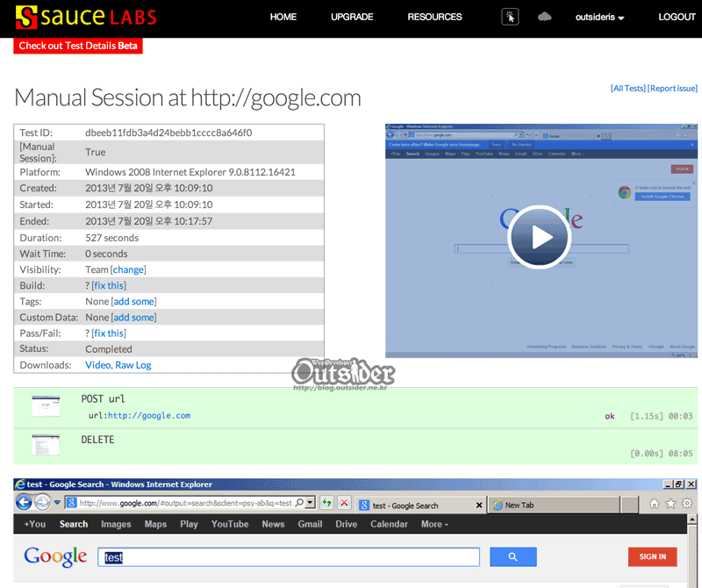Click the red SIGN IN button
The width and height of the screenshot is (702, 588).
(x=652, y=556)
